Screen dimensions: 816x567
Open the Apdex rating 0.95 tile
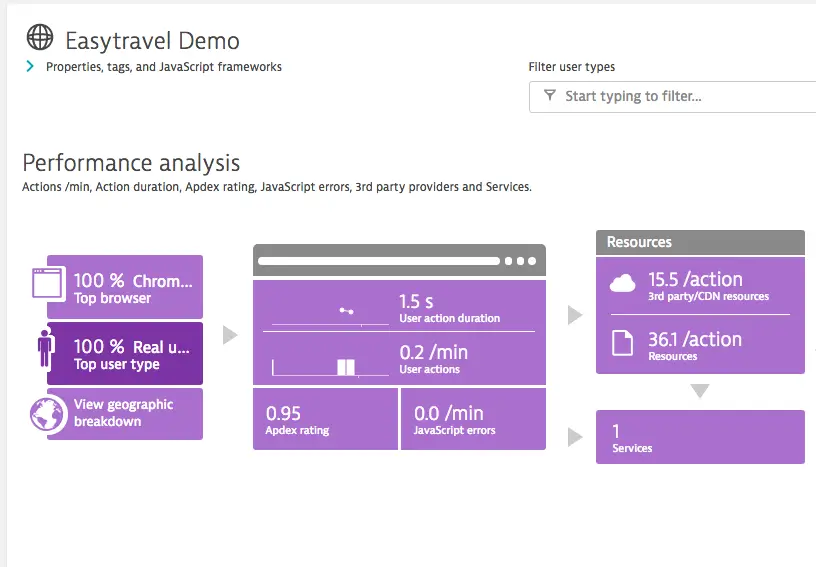click(x=325, y=419)
